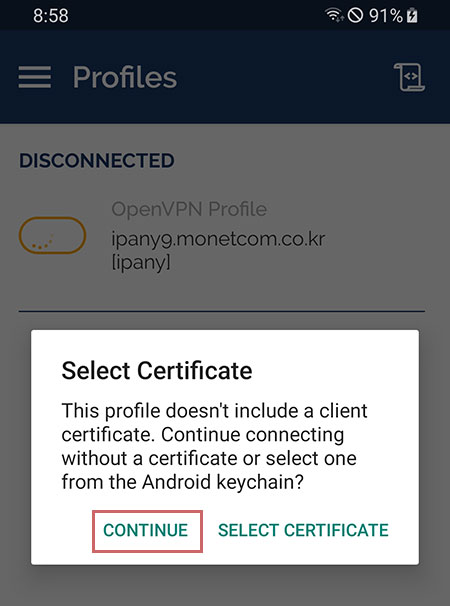Screen dimensions: 450x606
Task: Tap the Profiles header title
Action: (124, 77)
